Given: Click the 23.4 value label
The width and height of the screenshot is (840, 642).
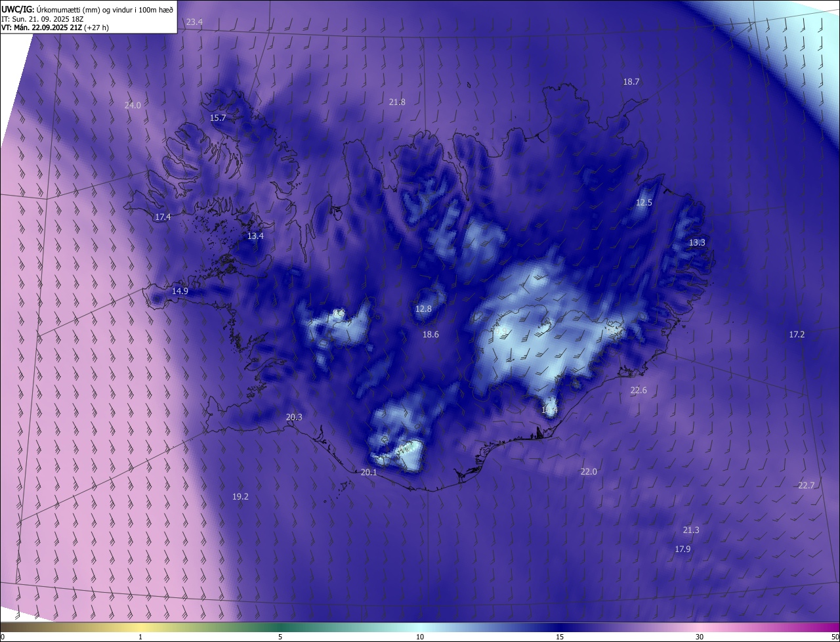Looking at the screenshot, I should pos(194,22).
